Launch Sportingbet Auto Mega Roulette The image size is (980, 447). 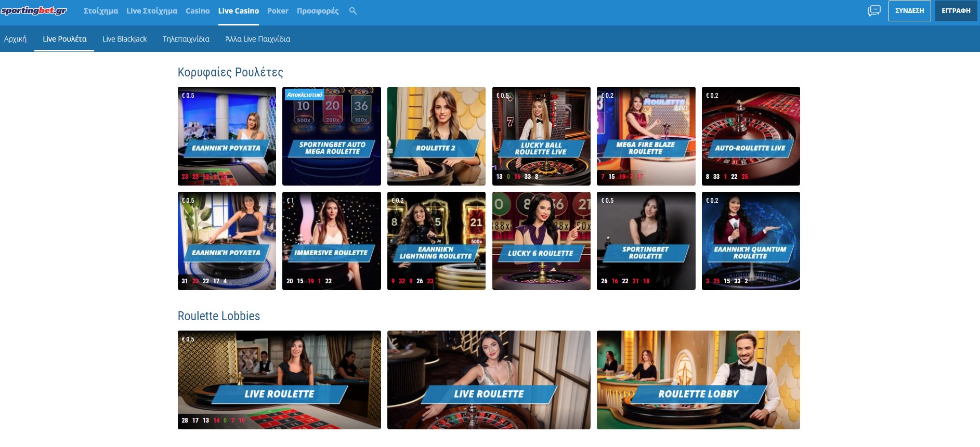(332, 136)
